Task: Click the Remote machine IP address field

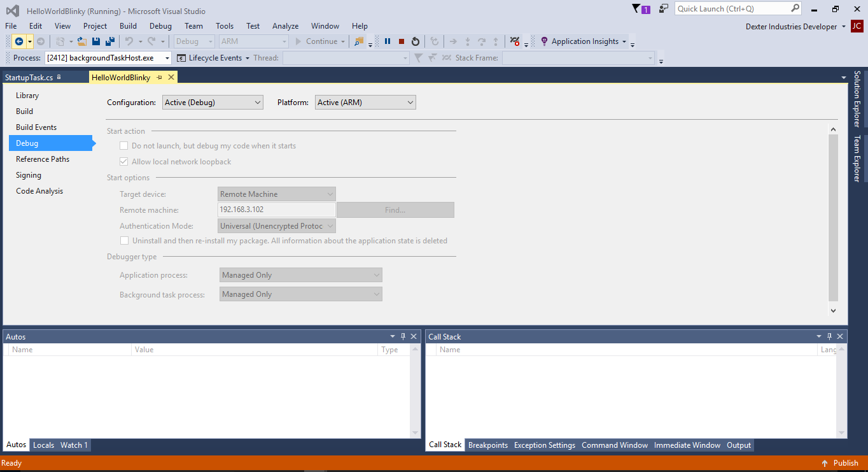Action: pyautogui.click(x=277, y=210)
